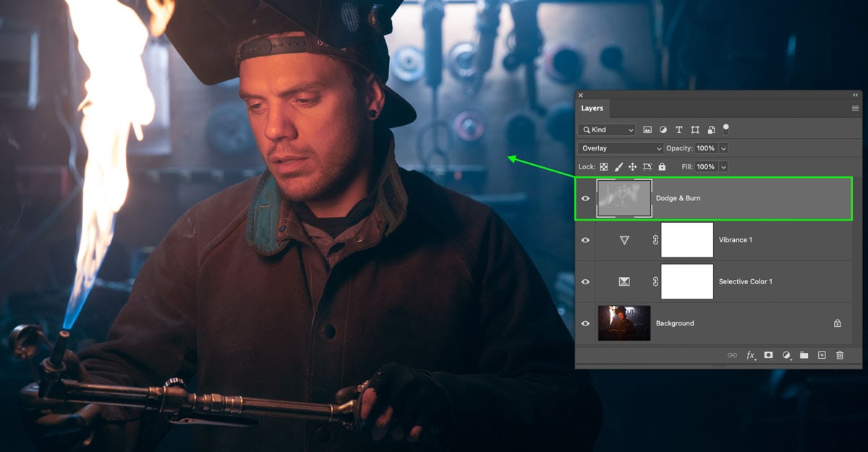Delete layer with trash icon
This screenshot has width=868, height=452.
pyautogui.click(x=840, y=355)
